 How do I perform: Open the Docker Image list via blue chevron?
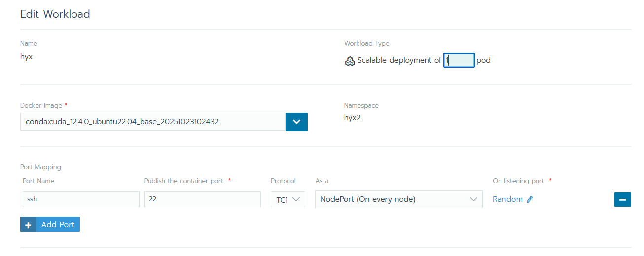(296, 122)
